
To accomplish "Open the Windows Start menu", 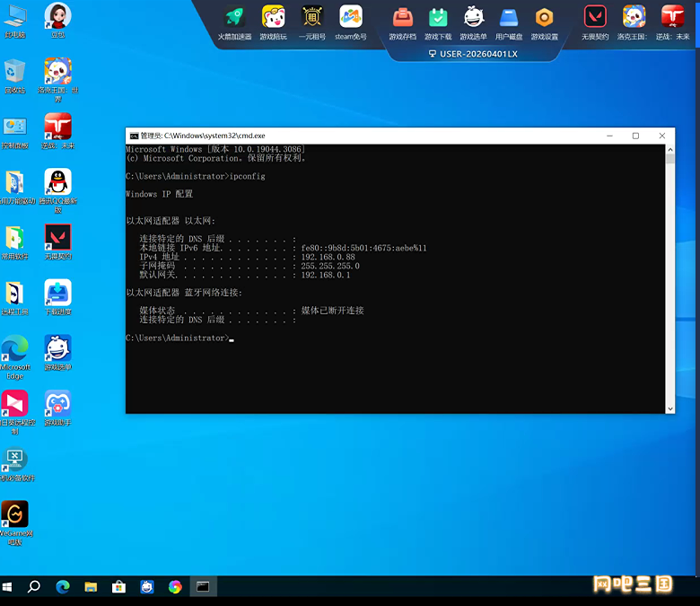I will click(8, 586).
